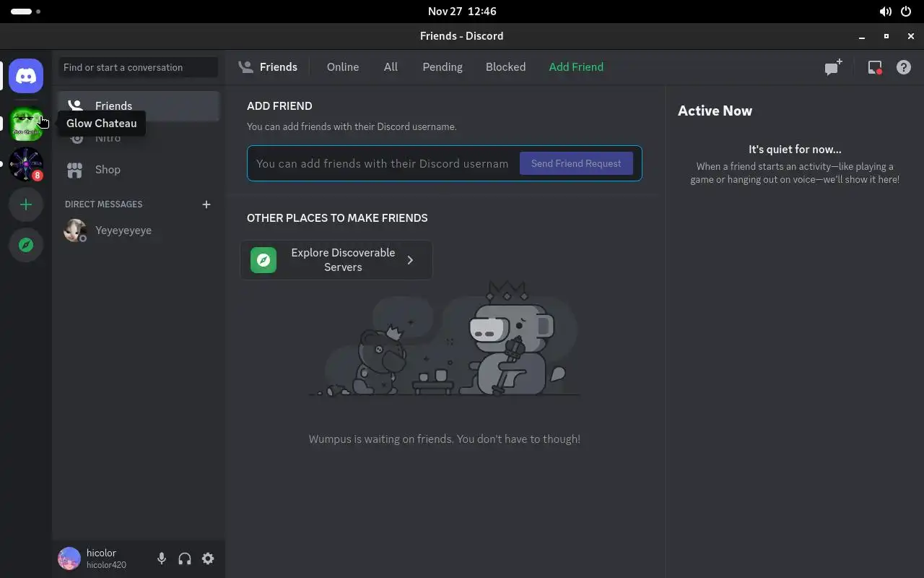The width and height of the screenshot is (924, 578).
Task: Switch to the Blocked tab
Action: tap(505, 67)
